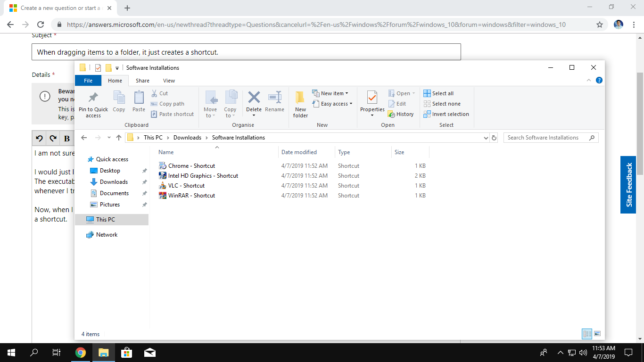Open recent locations dropdown arrow
644x362 pixels.
109,138
